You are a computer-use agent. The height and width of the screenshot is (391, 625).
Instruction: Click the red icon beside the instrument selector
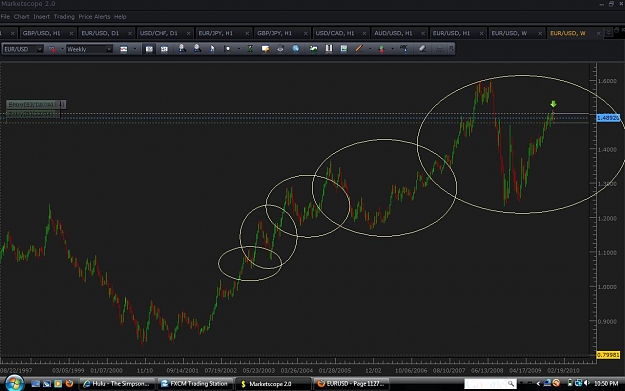coord(52,49)
